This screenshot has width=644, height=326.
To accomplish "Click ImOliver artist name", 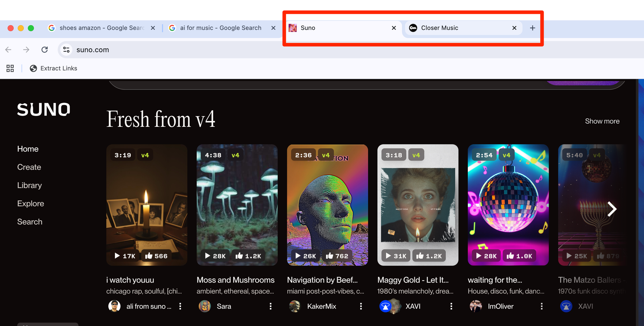I will [501, 306].
